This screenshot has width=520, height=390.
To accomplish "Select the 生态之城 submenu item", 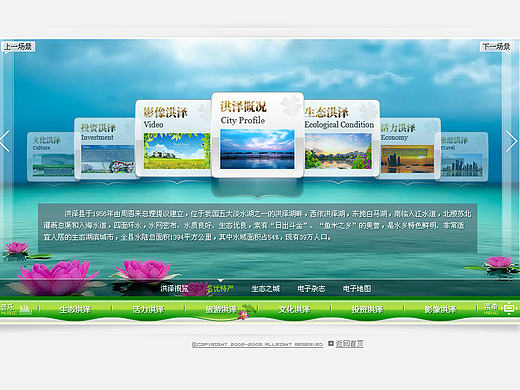I will click(x=265, y=288).
